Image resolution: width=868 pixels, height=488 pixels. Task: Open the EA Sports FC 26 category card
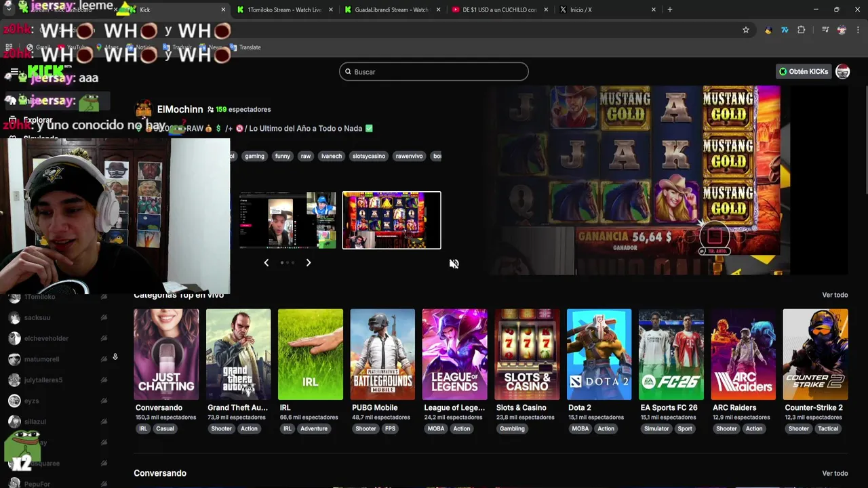(671, 354)
